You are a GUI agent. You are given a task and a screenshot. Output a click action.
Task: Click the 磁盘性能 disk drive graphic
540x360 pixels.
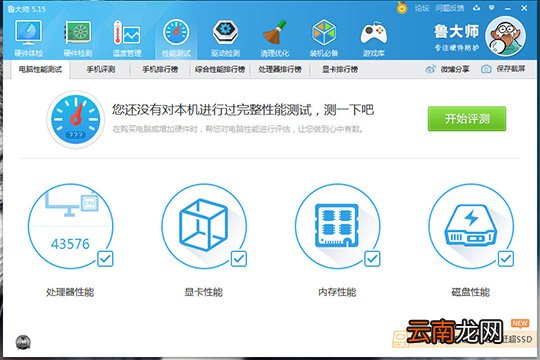pos(471,225)
